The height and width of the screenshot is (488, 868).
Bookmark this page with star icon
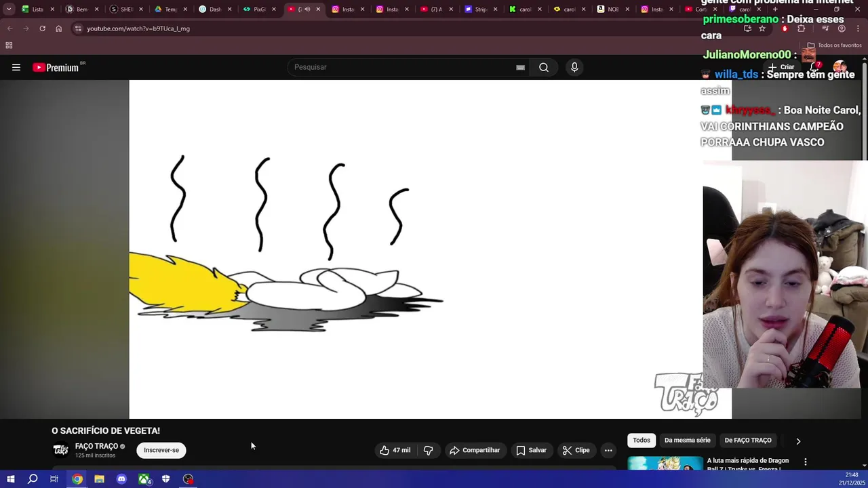coord(762,28)
